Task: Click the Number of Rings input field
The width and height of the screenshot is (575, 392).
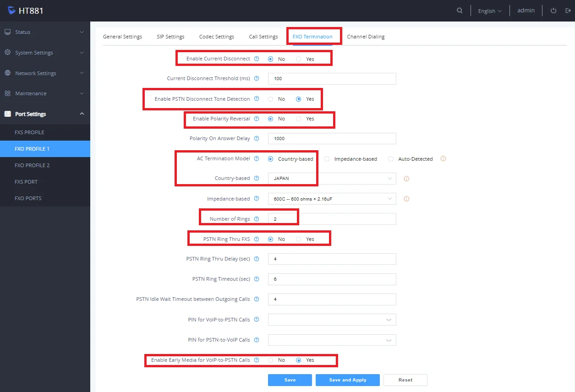Action: (332, 219)
